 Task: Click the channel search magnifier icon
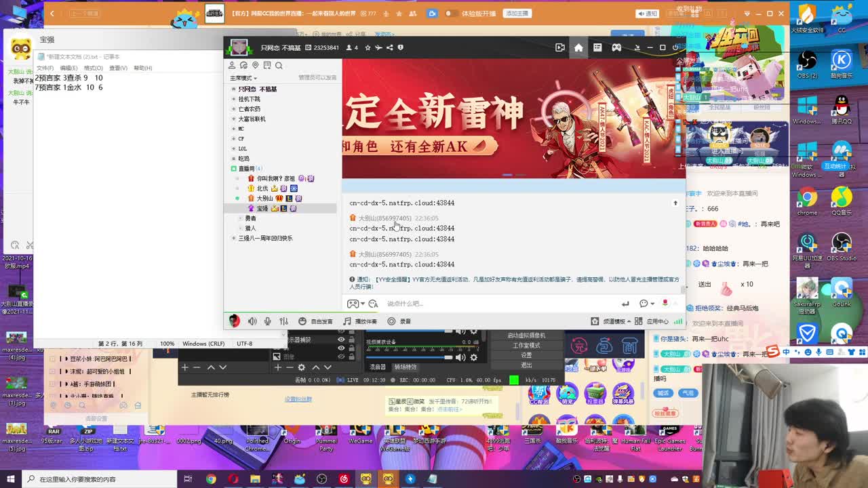tap(279, 65)
